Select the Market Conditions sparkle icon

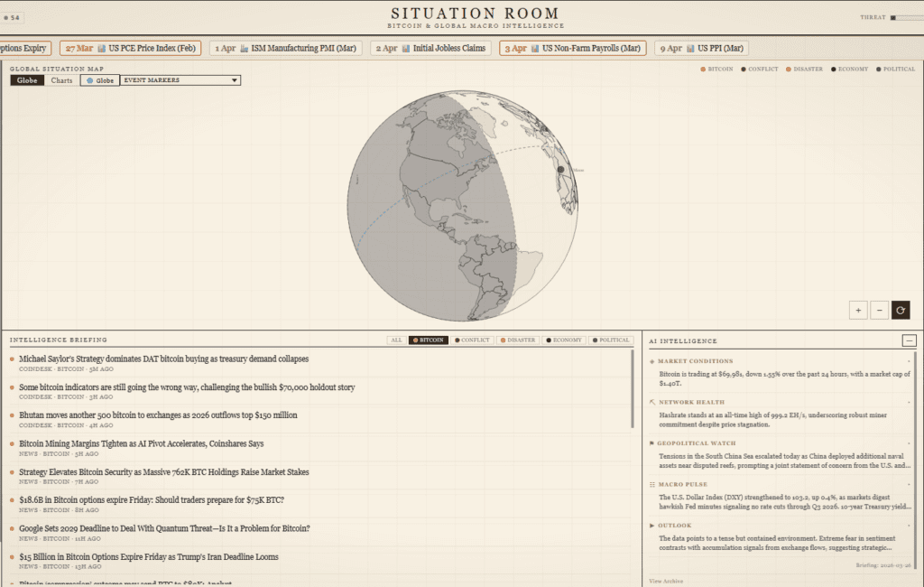point(652,361)
